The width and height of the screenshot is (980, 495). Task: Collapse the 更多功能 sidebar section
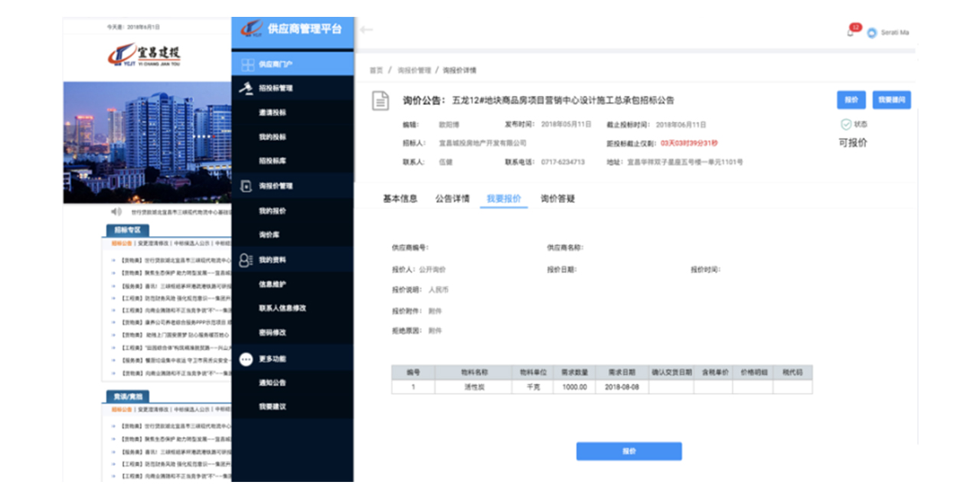(x=292, y=359)
